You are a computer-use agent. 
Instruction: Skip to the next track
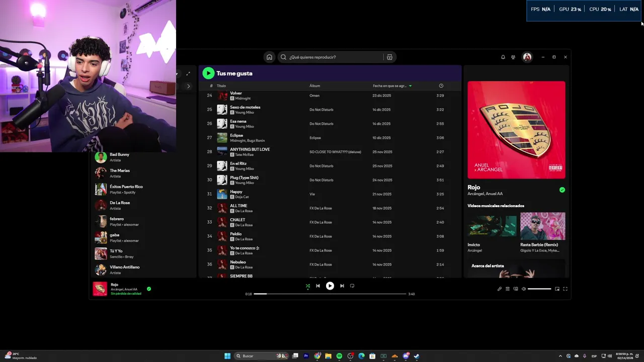[x=342, y=286]
